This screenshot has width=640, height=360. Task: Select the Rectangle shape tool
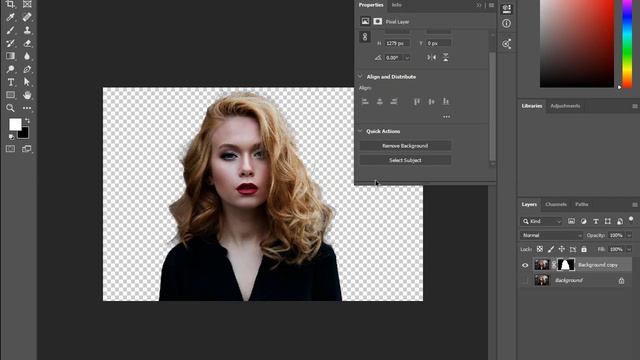[10, 95]
